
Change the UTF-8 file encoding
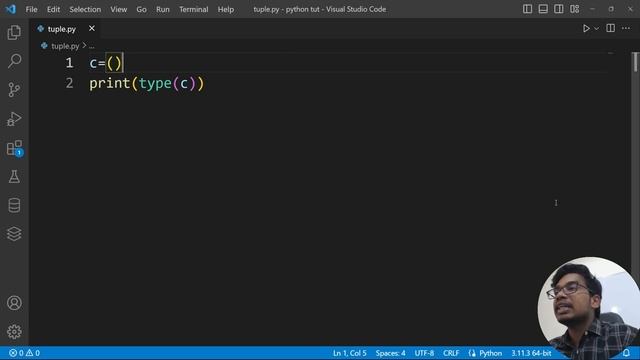pyautogui.click(x=424, y=353)
